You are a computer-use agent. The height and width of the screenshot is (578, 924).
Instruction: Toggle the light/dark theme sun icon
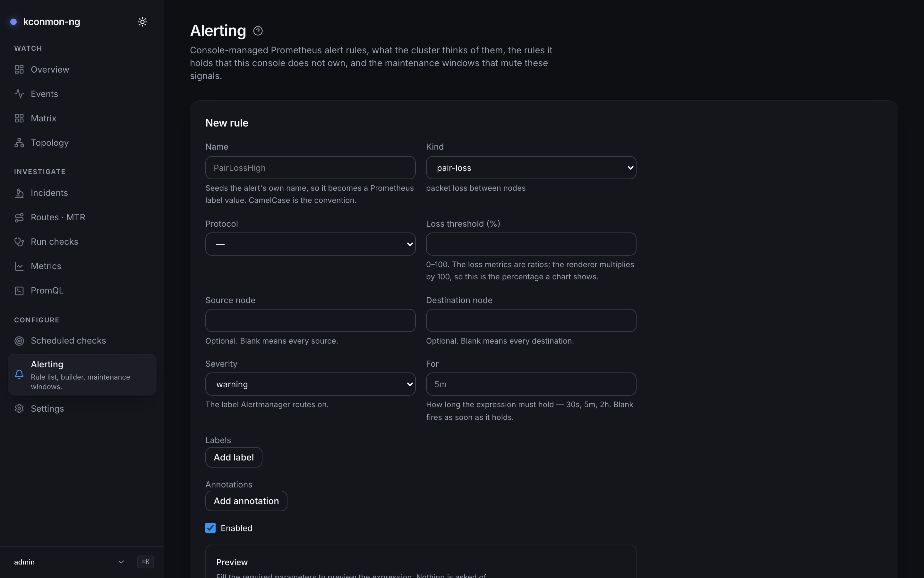(142, 22)
